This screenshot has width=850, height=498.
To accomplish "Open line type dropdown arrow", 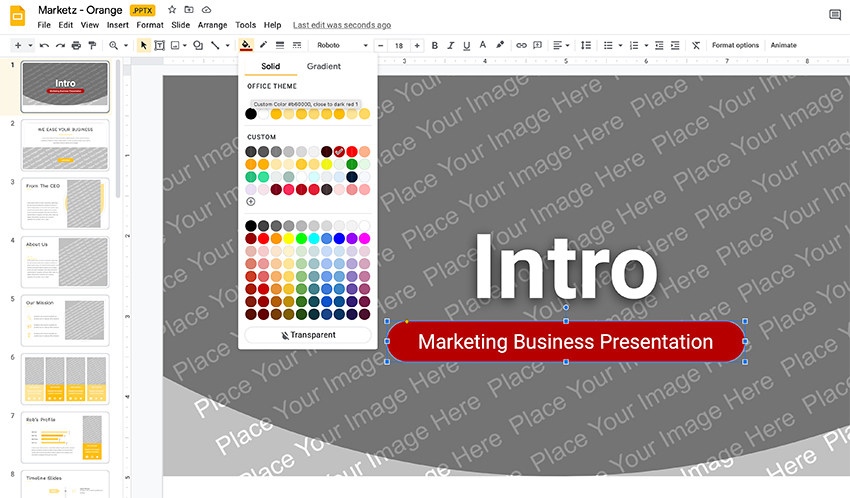I will coord(228,46).
